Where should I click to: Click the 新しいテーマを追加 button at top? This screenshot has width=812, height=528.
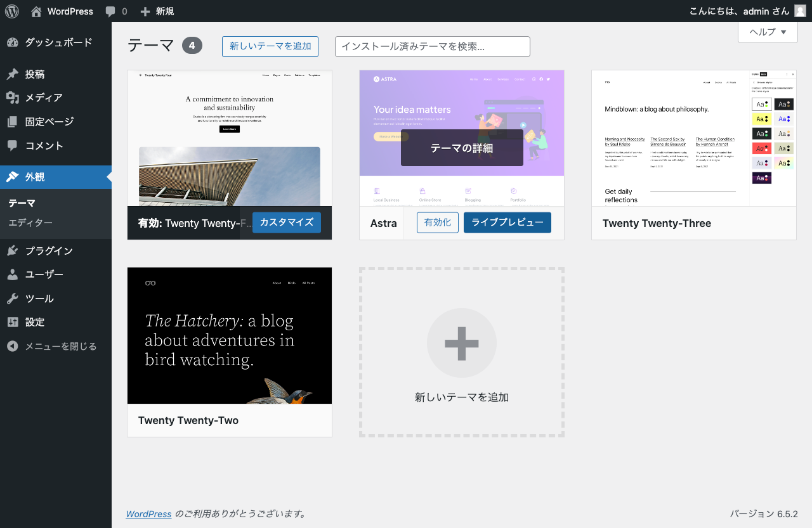click(270, 46)
